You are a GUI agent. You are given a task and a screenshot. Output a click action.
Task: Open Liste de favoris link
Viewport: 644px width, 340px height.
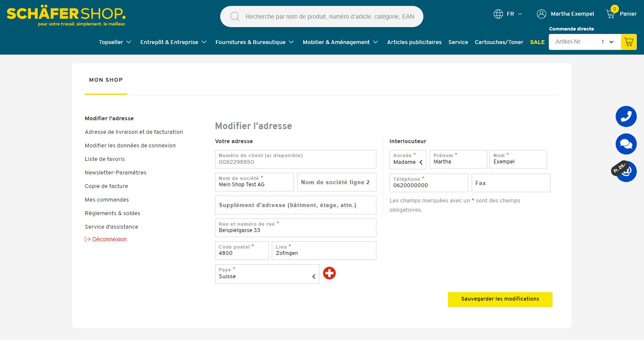(x=105, y=159)
